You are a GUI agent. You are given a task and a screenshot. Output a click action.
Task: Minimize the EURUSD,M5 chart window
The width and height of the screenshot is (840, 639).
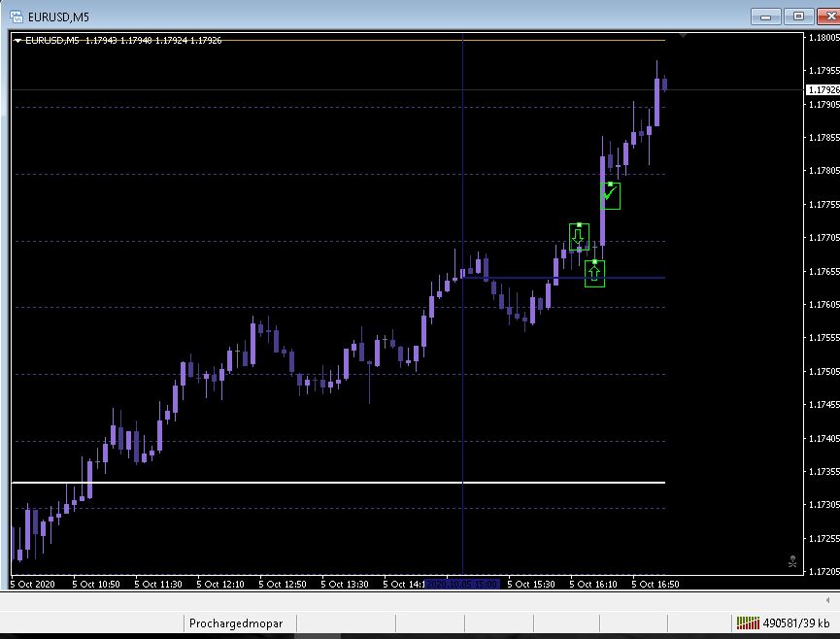click(x=765, y=17)
